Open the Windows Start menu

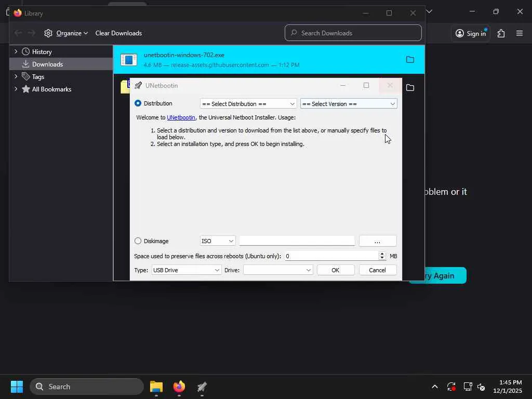[x=17, y=387]
